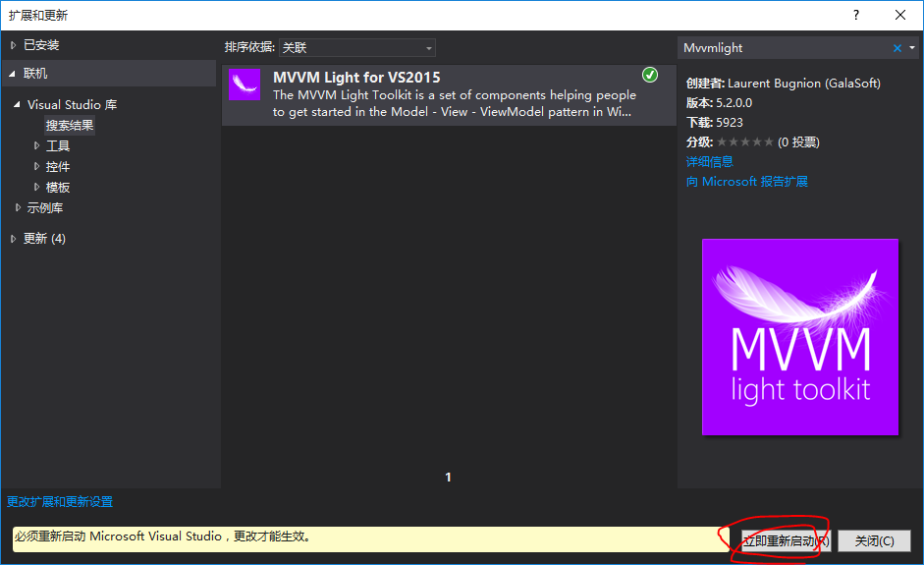This screenshot has width=924, height=565.
Task: Select the 模板 tree item label
Action: [x=58, y=187]
